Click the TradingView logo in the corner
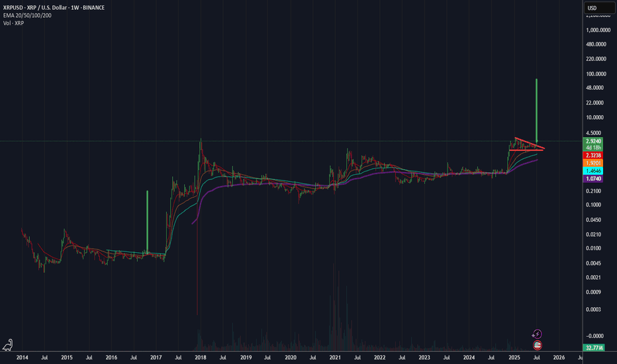The image size is (617, 364). click(x=7, y=345)
